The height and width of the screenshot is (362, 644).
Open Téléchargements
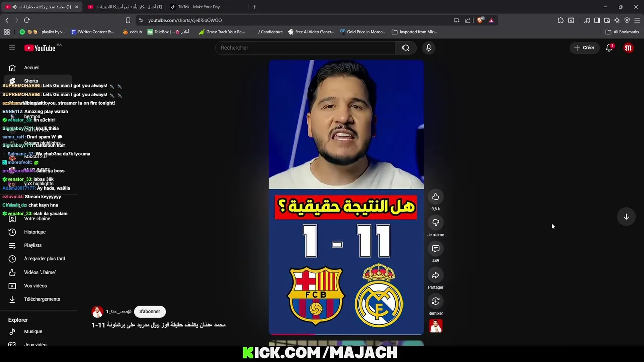[38, 299]
